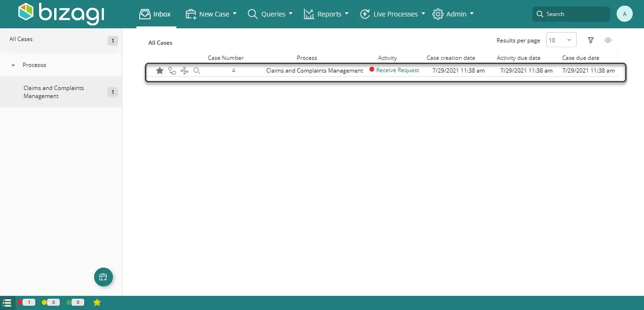
Task: Click the date under Case creation date
Action: click(459, 71)
